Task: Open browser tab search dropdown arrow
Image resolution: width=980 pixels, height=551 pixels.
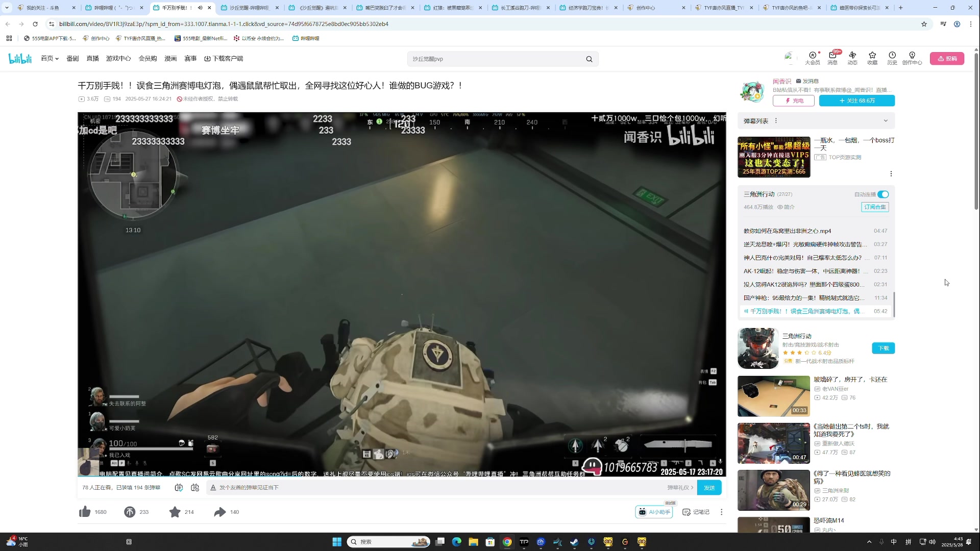Action: pyautogui.click(x=7, y=8)
